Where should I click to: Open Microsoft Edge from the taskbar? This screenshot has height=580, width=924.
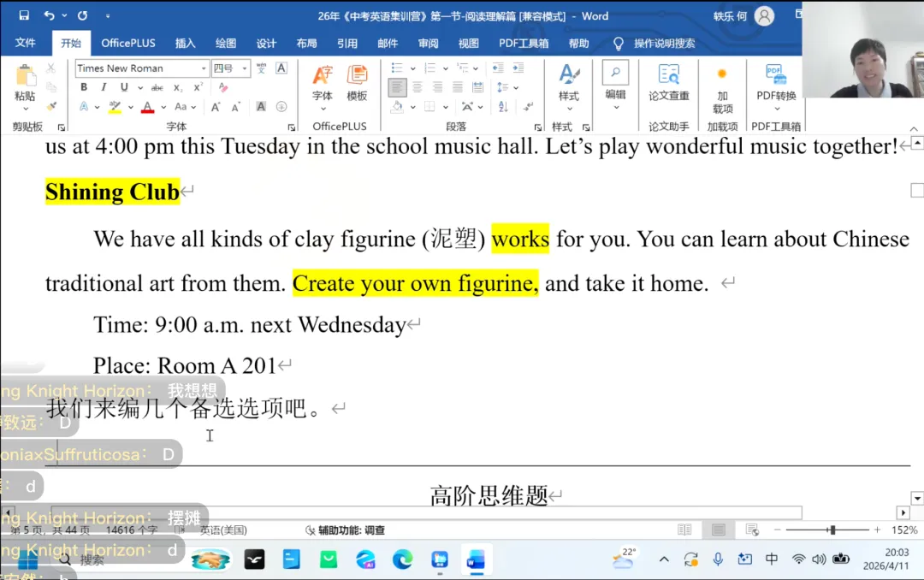click(x=402, y=559)
